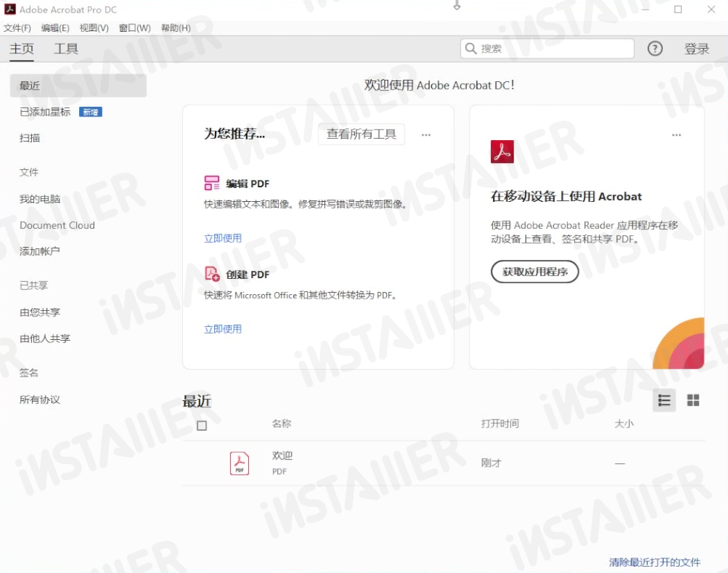Click 登录 to sign in
Viewport: 728px width, 573px height.
coord(696,49)
